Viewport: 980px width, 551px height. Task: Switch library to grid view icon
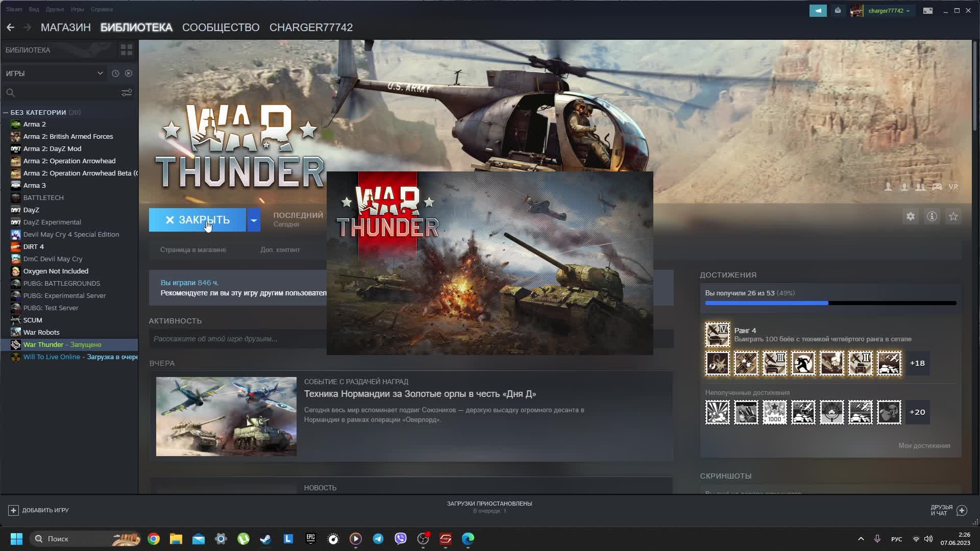(126, 50)
